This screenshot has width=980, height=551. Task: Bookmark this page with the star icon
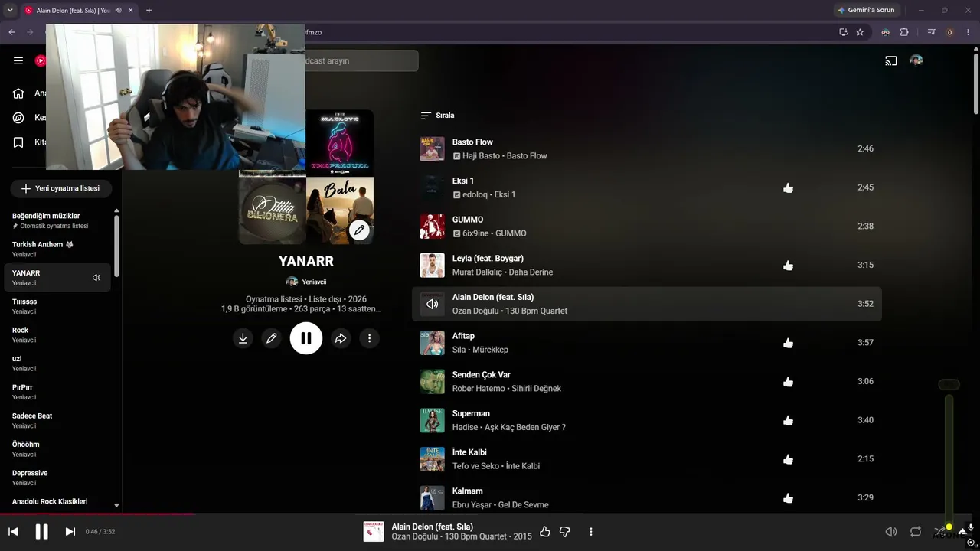[x=860, y=32]
